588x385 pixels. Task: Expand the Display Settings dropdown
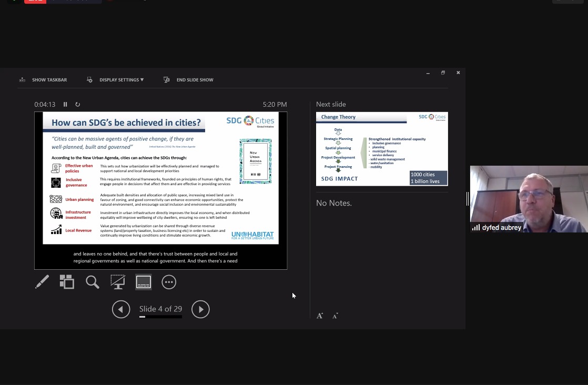(115, 80)
